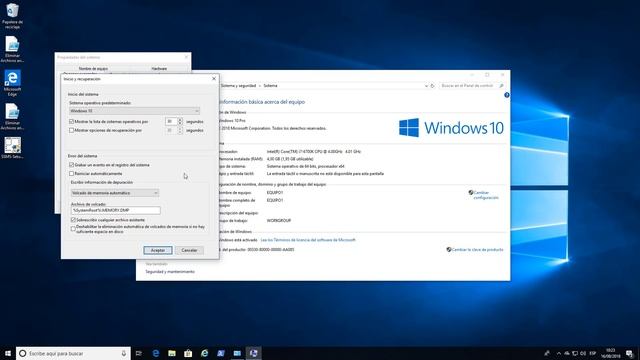Enable Mostrar opciones de recuperación checkbox
This screenshot has width=640, height=360.
tap(71, 130)
